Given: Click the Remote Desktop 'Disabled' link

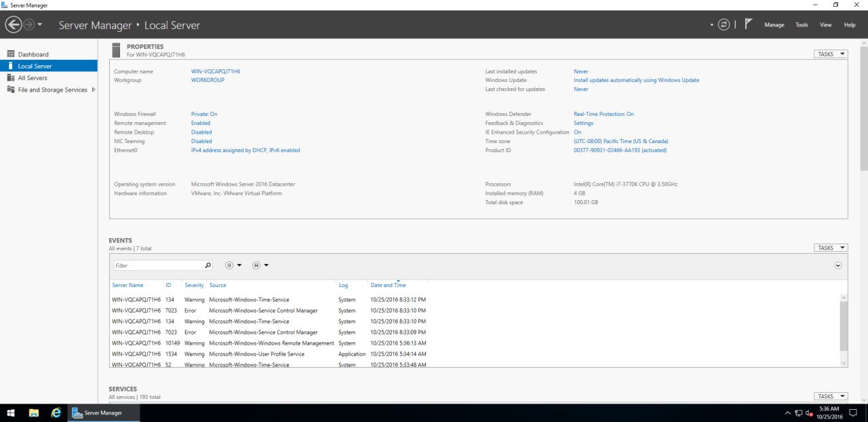Looking at the screenshot, I should 201,132.
